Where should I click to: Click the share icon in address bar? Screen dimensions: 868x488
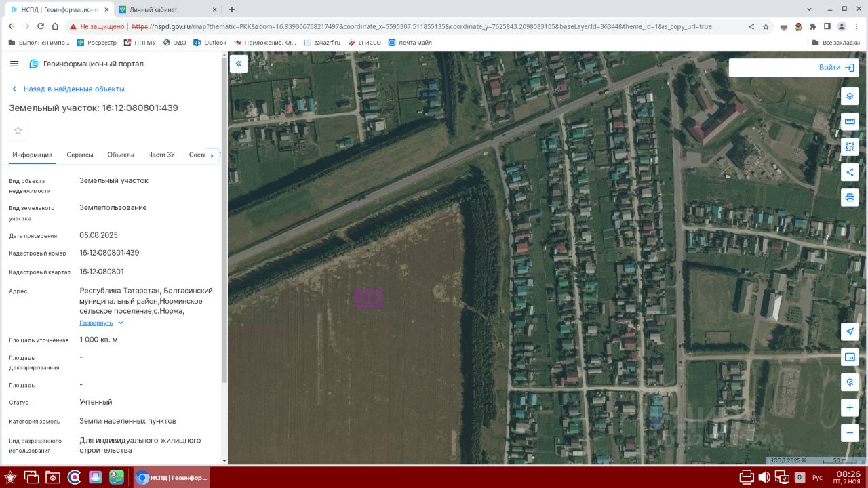click(x=751, y=26)
